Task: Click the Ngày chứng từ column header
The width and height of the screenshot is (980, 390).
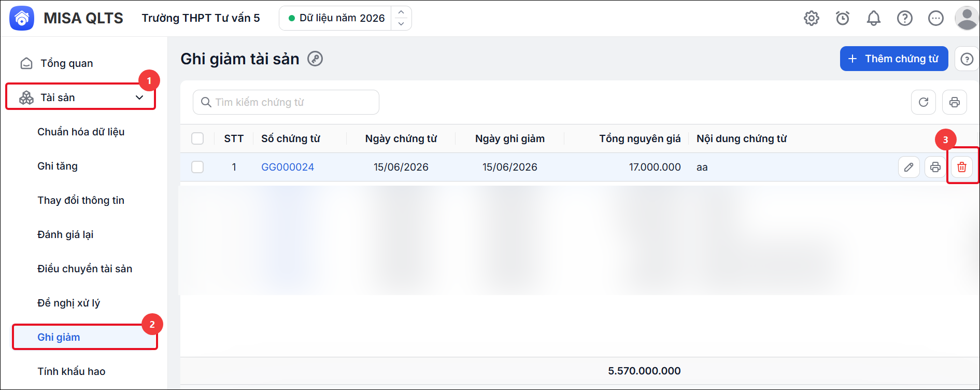Action: pyautogui.click(x=401, y=138)
